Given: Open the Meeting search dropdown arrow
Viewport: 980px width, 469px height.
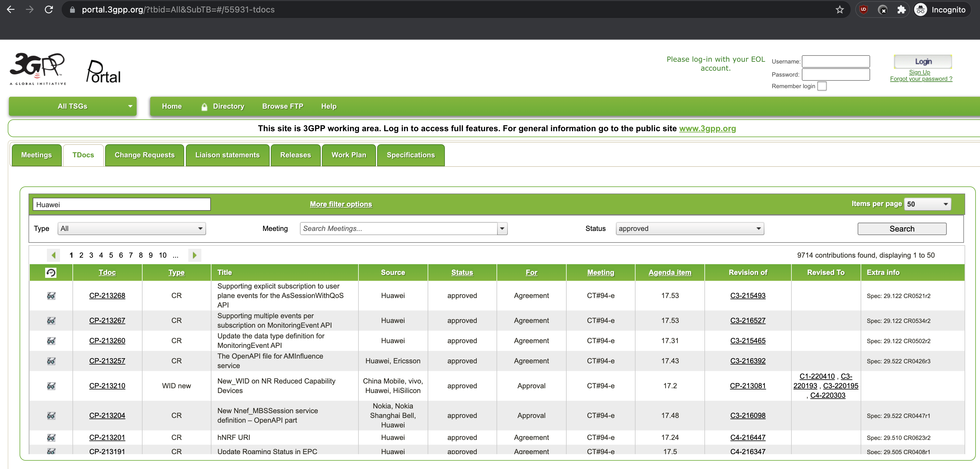Looking at the screenshot, I should (502, 229).
